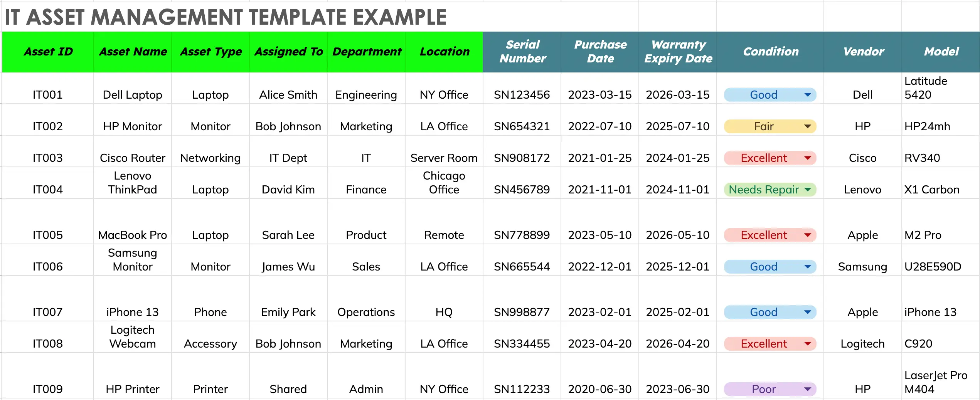
Task: Click the Remote location cell for Sarah Lee
Action: [444, 235]
